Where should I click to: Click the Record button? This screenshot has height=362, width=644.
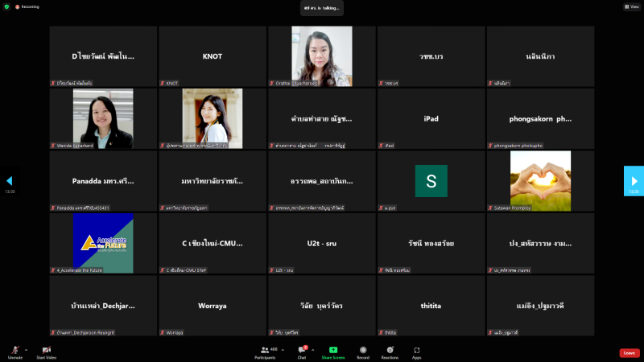[x=363, y=352]
